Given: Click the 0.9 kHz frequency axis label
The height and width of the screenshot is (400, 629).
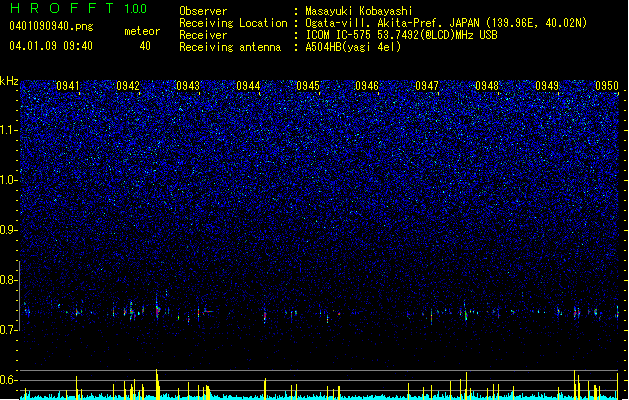Looking at the screenshot, I should point(8,230).
